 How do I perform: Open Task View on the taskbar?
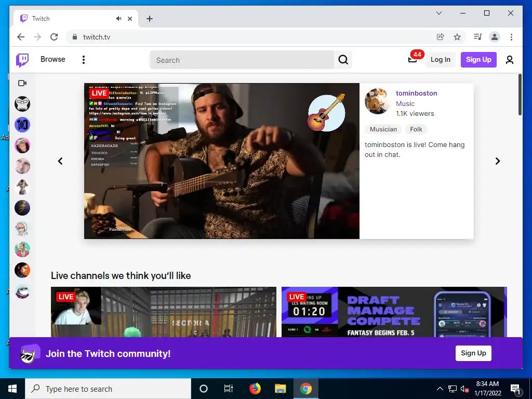[229, 389]
